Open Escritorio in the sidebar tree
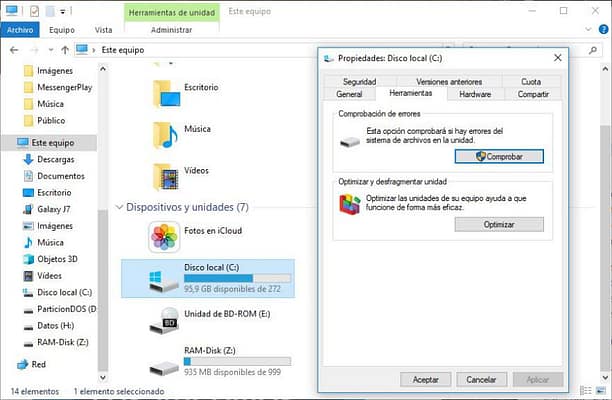Viewport: 612px width, 400px height. 47,192
